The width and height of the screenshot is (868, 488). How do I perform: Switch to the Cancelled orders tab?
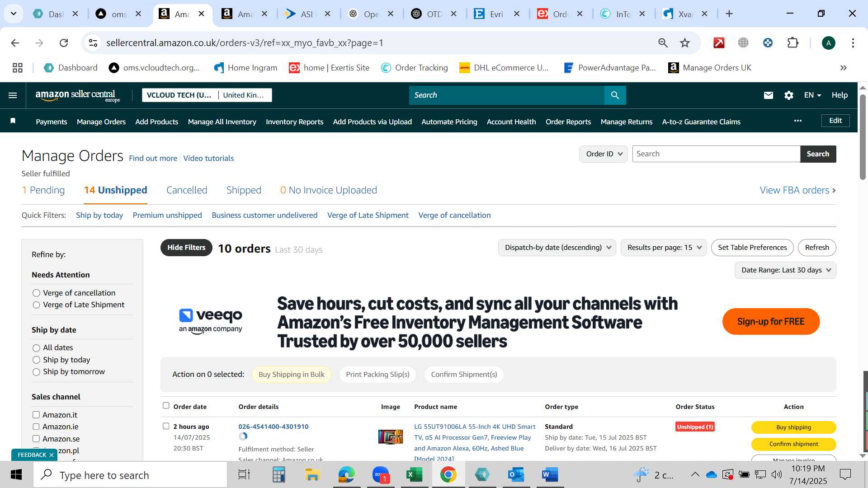(187, 190)
